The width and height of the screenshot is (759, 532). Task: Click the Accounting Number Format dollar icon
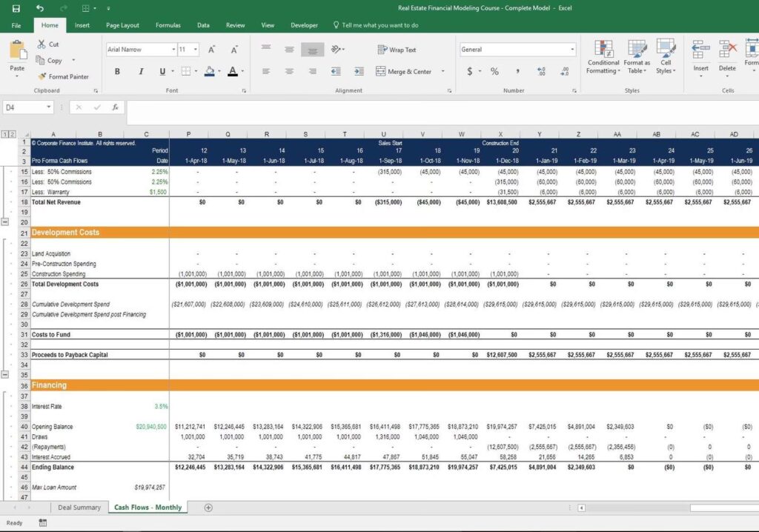click(x=469, y=72)
